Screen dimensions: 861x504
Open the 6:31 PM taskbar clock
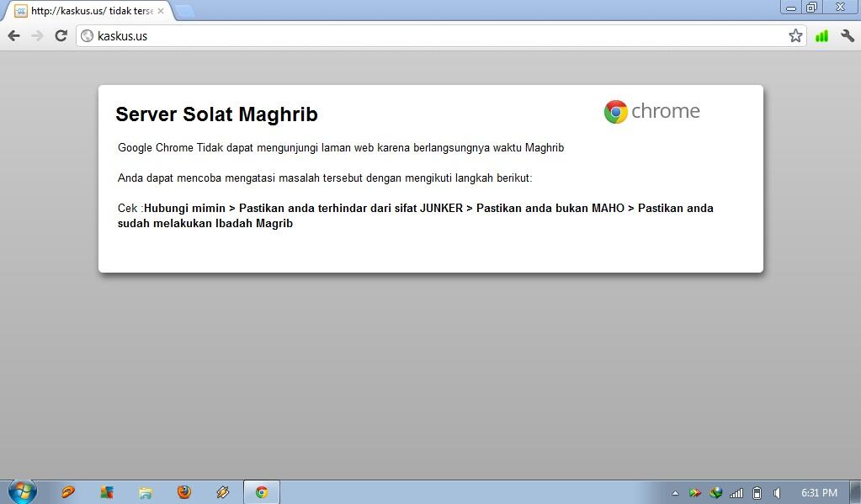tap(819, 493)
